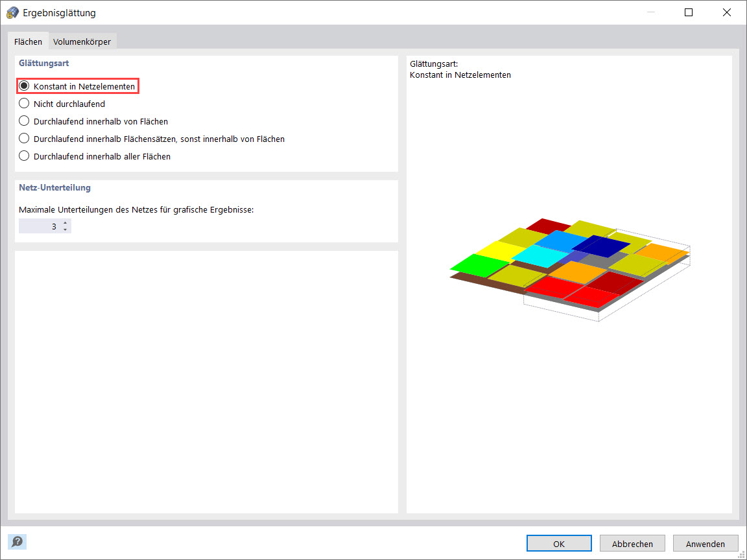Close the Ergebnisglättung dialog window
This screenshot has height=560, width=747.
726,13
